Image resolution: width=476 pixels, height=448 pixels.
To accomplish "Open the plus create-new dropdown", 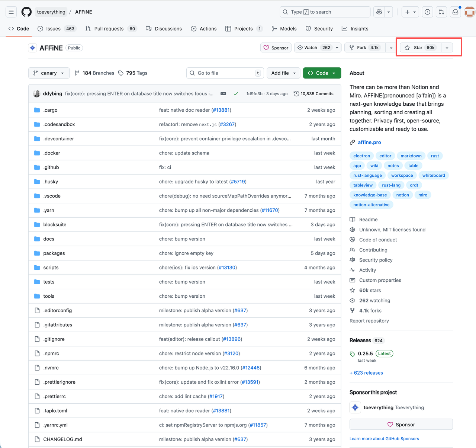I will point(411,12).
